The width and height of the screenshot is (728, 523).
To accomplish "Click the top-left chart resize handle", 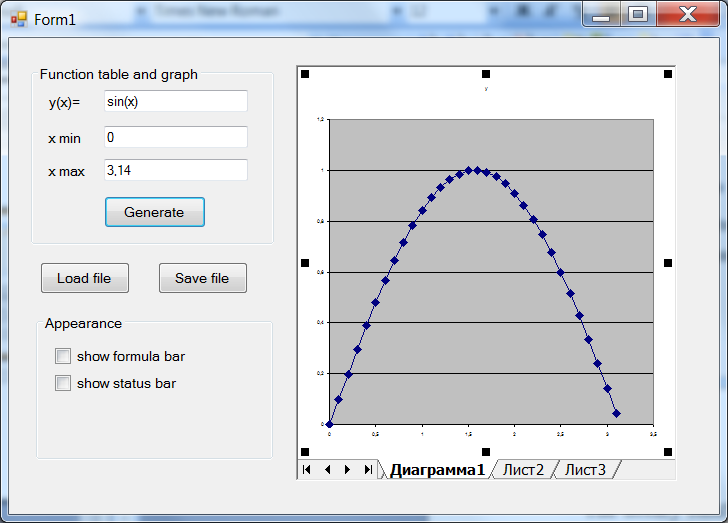I will point(305,74).
